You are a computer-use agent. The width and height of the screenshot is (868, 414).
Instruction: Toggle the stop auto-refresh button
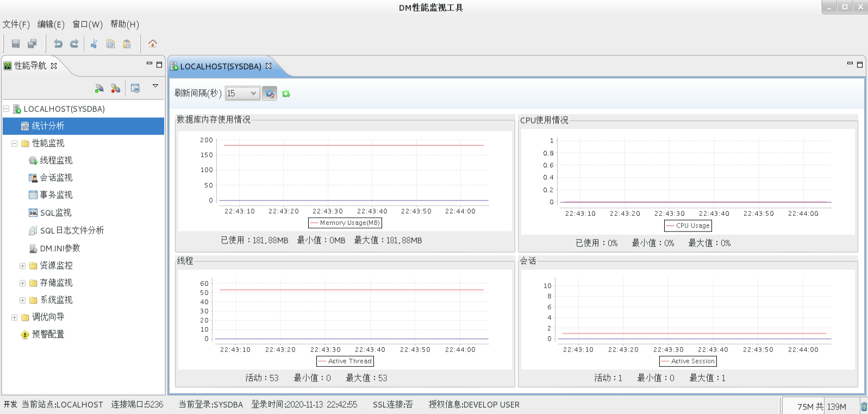270,93
